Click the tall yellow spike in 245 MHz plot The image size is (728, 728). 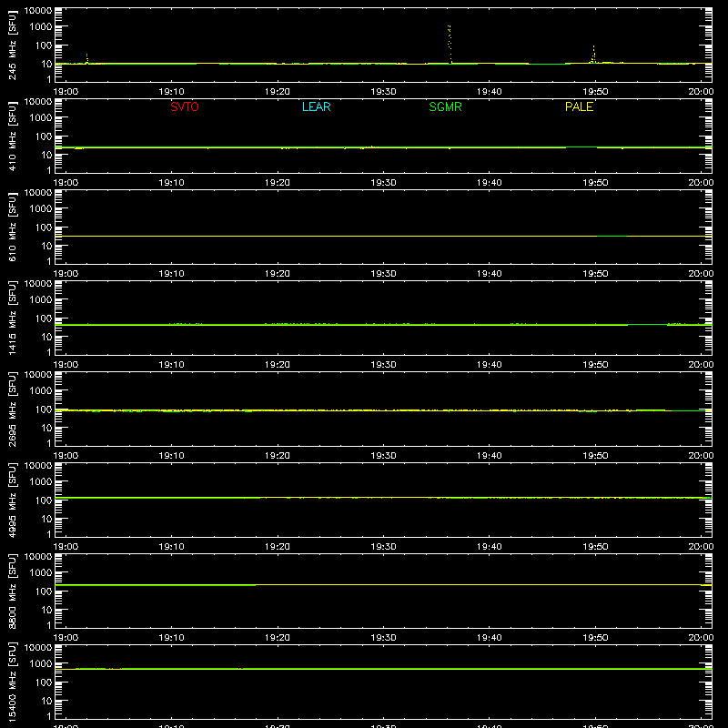point(449,44)
